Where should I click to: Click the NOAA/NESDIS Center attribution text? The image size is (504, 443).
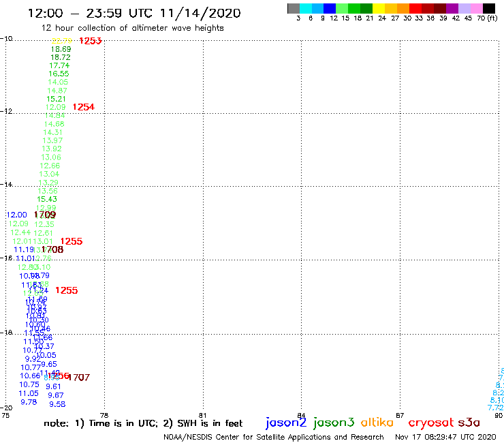pyautogui.click(x=274, y=438)
